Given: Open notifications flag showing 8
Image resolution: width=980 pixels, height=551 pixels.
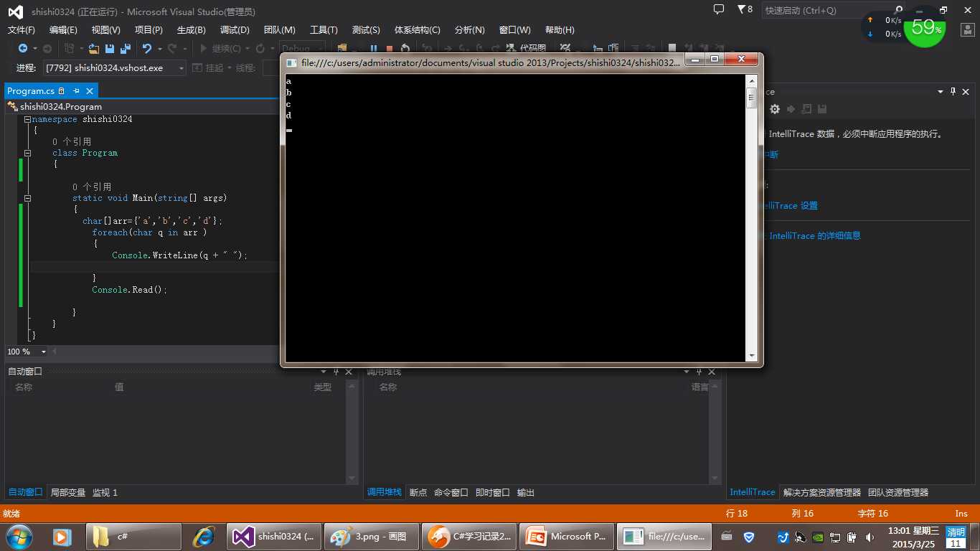Looking at the screenshot, I should tap(745, 9).
